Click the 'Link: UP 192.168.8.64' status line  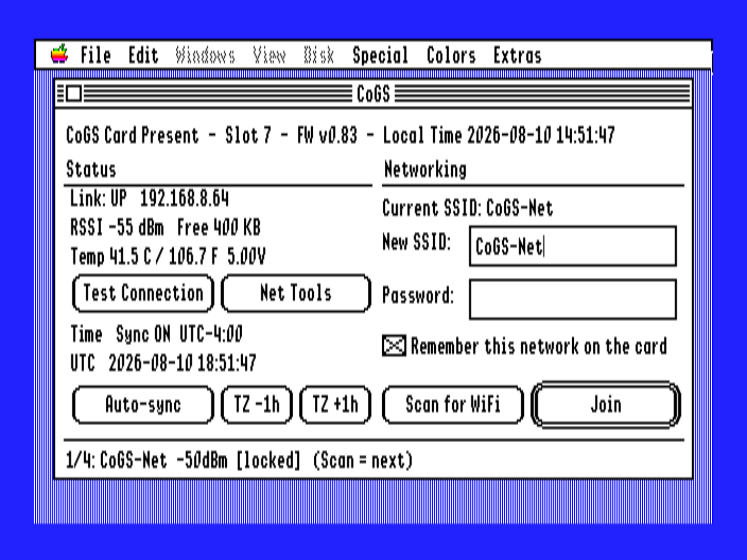pyautogui.click(x=149, y=199)
